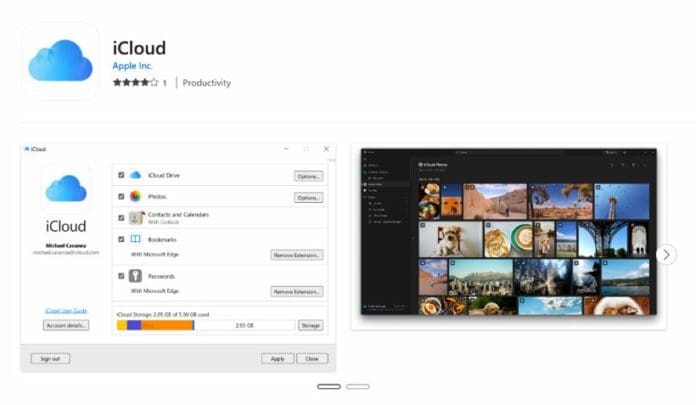Select the first carousel page indicator
Image resolution: width=696 pixels, height=405 pixels.
[x=329, y=386]
